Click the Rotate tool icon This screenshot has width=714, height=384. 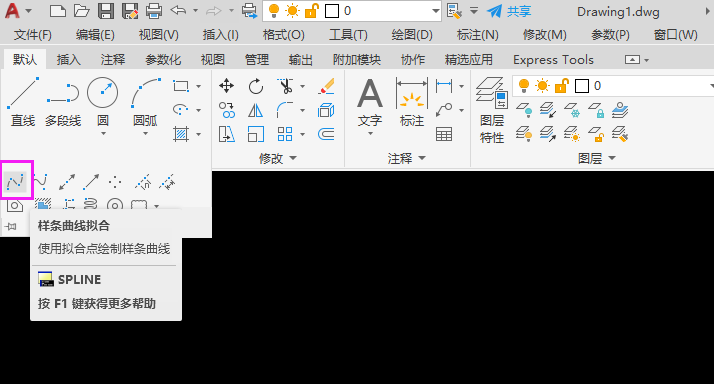pos(256,86)
